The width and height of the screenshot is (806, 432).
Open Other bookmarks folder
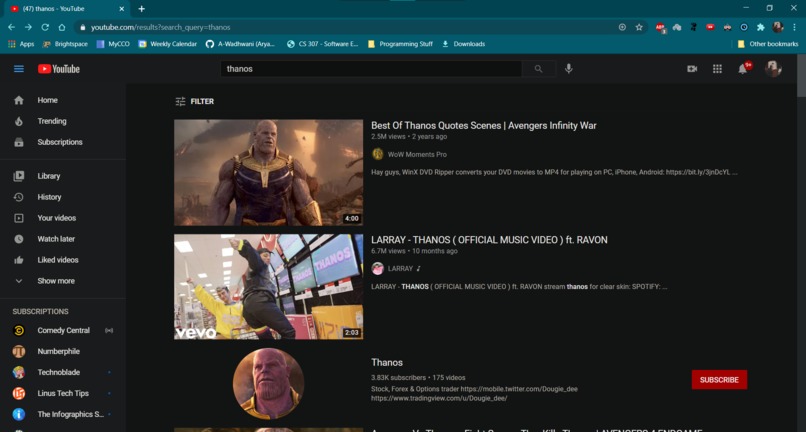[x=768, y=44]
